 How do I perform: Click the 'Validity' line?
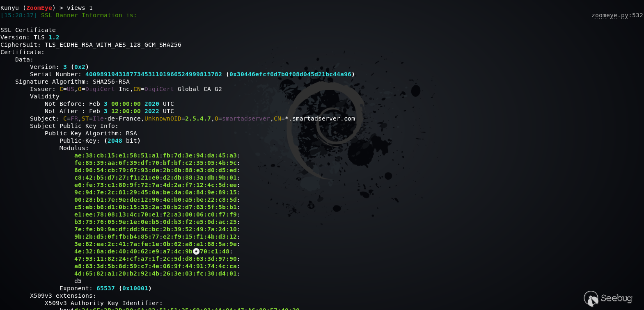[45, 96]
